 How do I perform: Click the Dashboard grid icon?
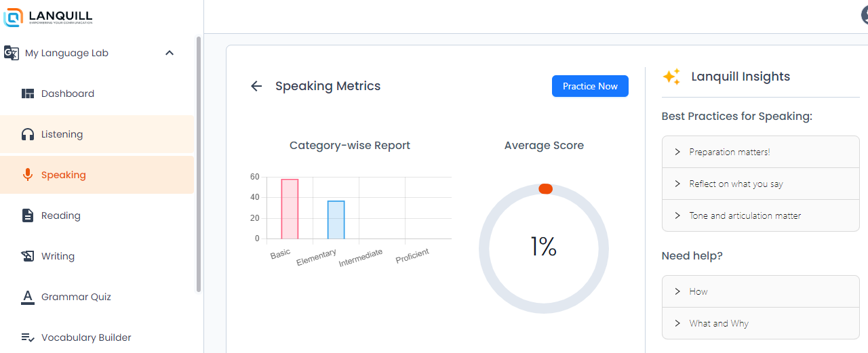(28, 94)
